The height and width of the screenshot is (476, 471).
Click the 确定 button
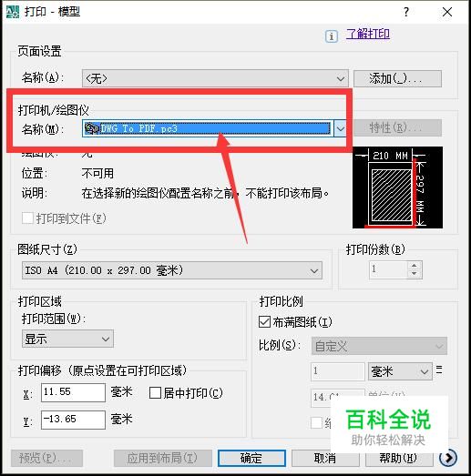[x=251, y=458]
